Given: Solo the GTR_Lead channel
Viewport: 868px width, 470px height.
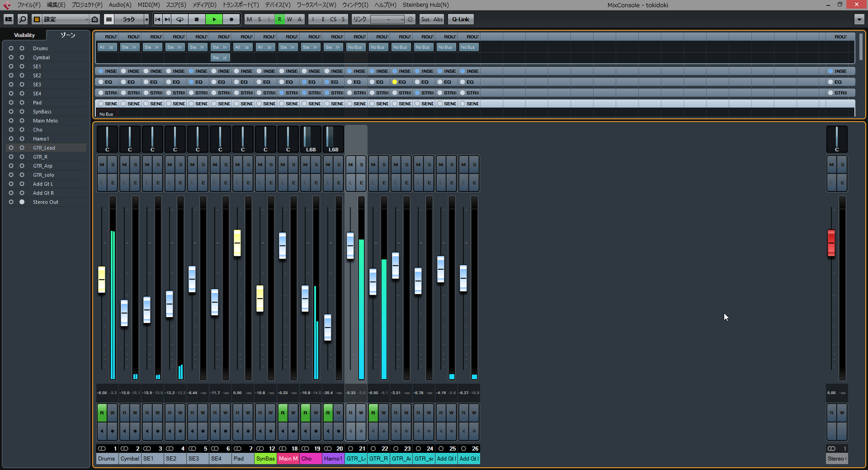Looking at the screenshot, I should click(x=361, y=164).
